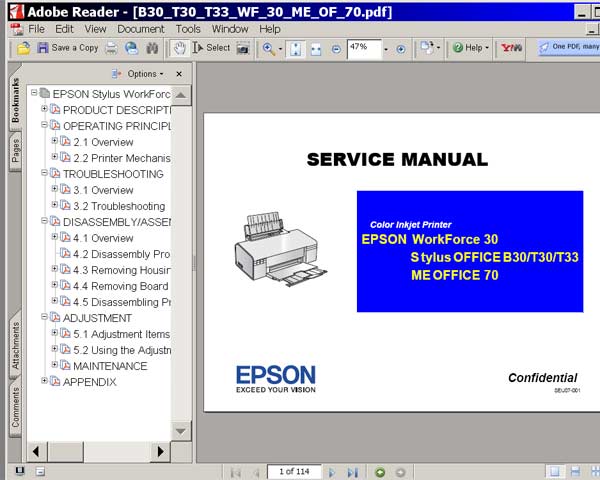The image size is (600, 480).
Task: Open search with the binoculars icon
Action: pyautogui.click(x=152, y=48)
